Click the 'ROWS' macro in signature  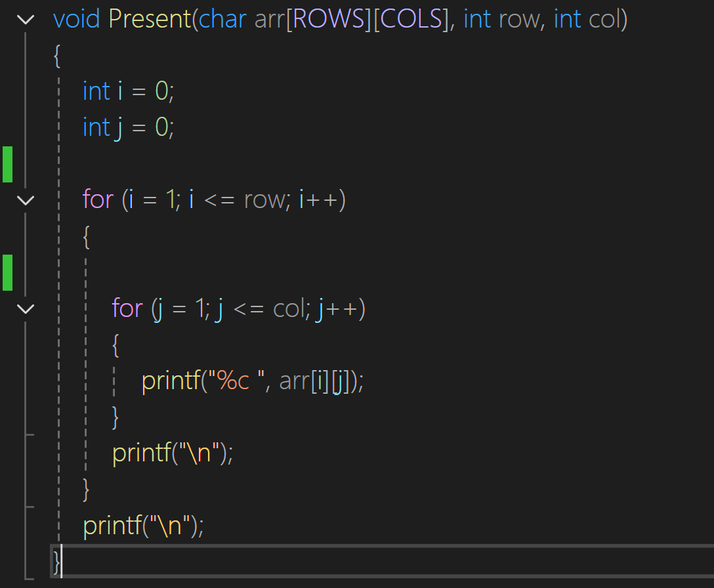click(x=329, y=19)
